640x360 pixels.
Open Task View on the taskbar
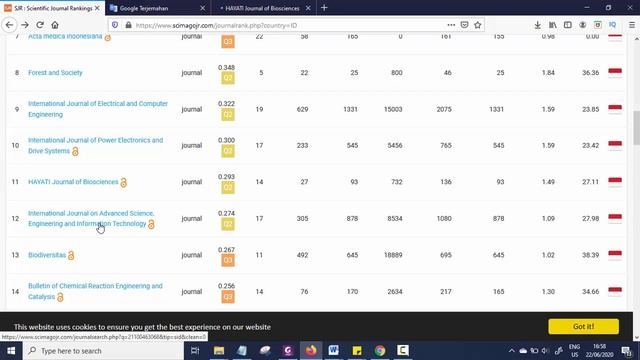(195, 351)
